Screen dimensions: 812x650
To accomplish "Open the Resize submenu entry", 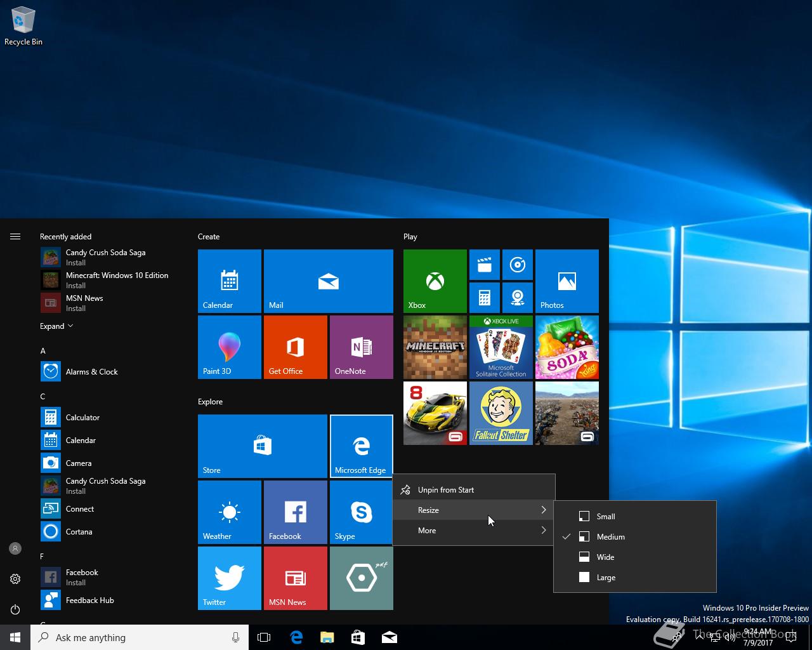I will click(x=474, y=510).
